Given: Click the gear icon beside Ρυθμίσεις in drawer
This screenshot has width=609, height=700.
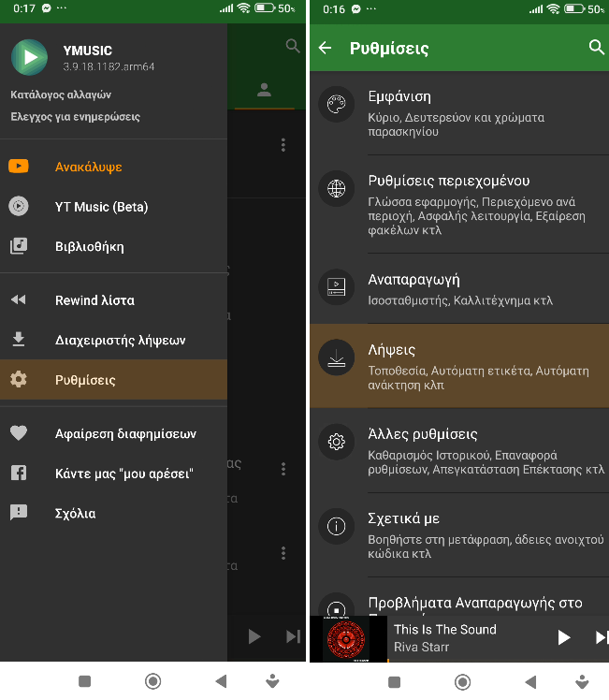Looking at the screenshot, I should (x=19, y=379).
